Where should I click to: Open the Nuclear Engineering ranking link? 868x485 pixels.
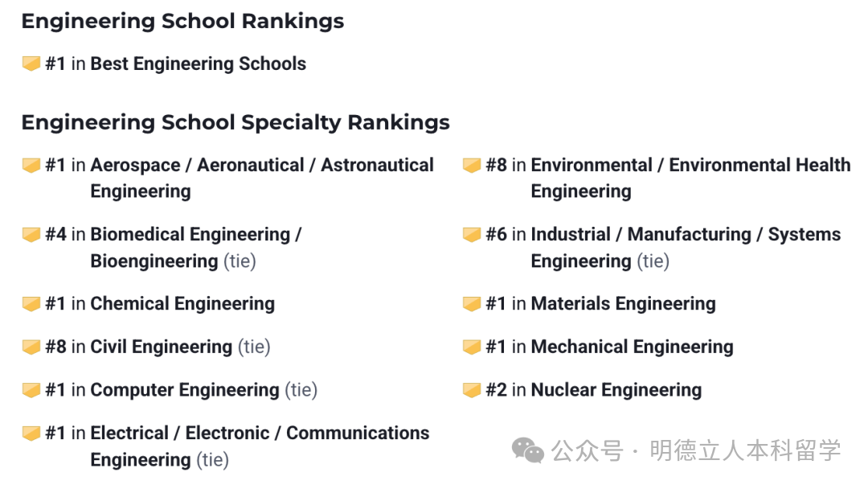616,390
